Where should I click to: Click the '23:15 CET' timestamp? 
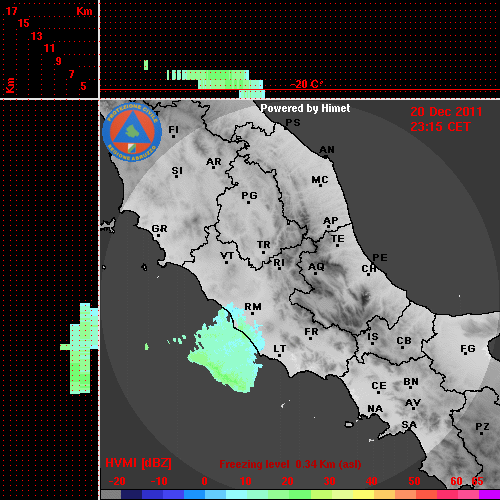440,127
